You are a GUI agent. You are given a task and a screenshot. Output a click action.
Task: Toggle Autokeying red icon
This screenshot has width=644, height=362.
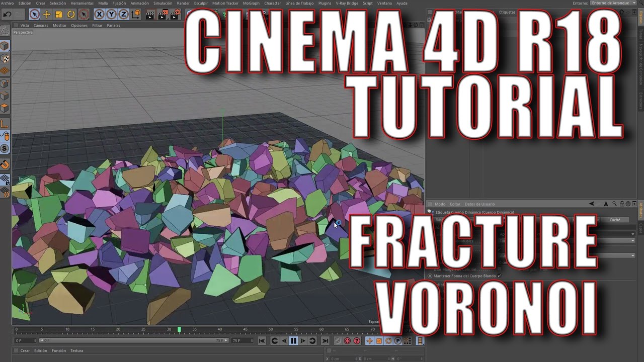tap(347, 341)
